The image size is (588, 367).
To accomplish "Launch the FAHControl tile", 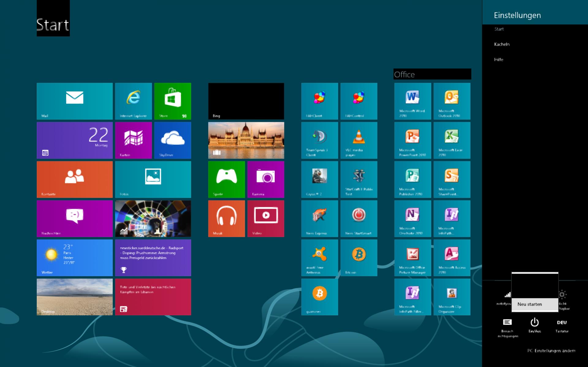I will coord(359,101).
